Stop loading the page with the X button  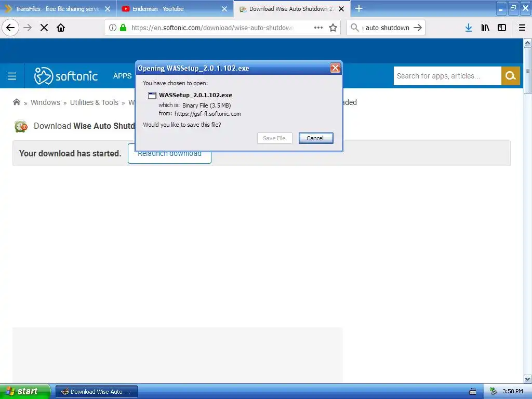tap(44, 28)
